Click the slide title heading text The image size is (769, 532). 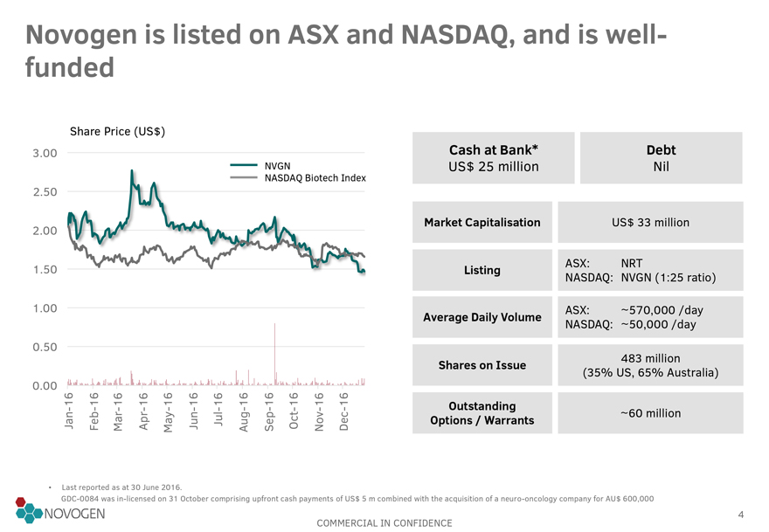click(x=347, y=50)
